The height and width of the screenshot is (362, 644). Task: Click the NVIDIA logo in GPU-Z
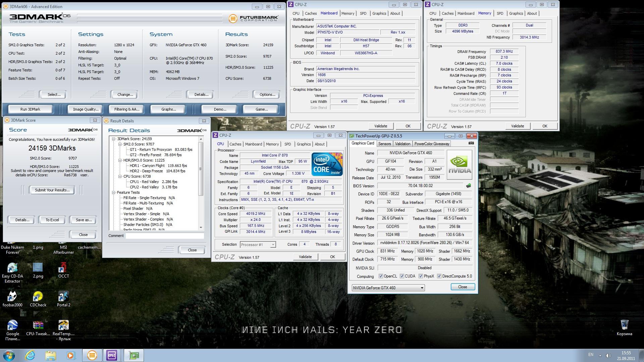(460, 164)
